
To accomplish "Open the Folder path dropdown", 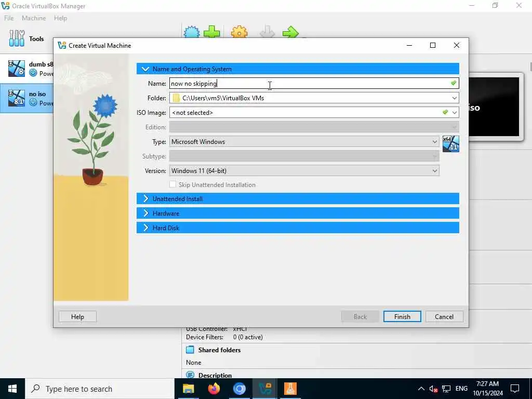I will 454,98.
